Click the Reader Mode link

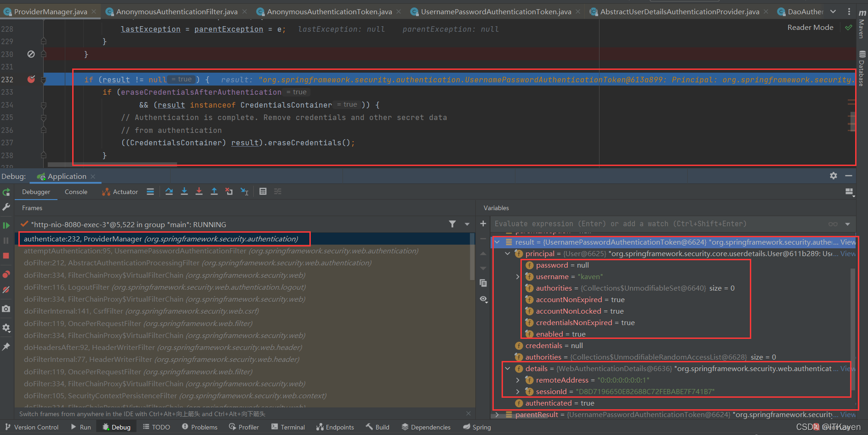(x=810, y=27)
